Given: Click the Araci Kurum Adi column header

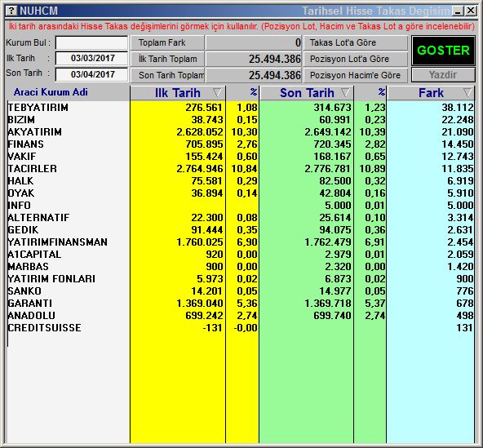Looking at the screenshot, I should 51,92.
